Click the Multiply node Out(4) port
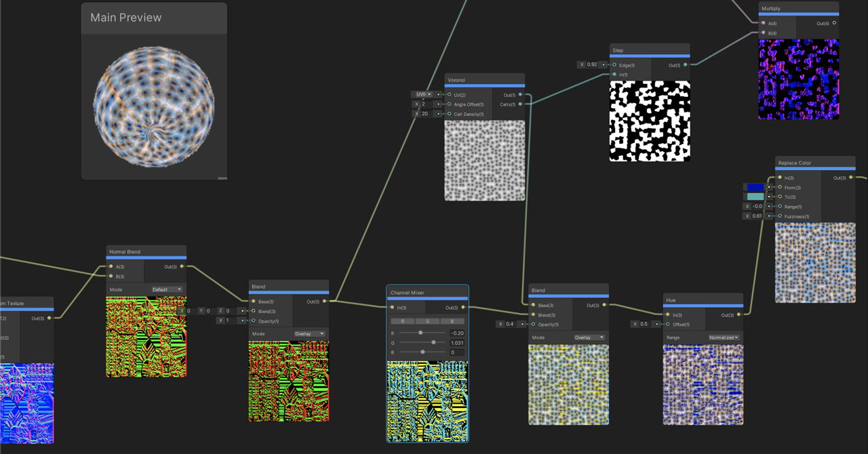 tap(834, 23)
